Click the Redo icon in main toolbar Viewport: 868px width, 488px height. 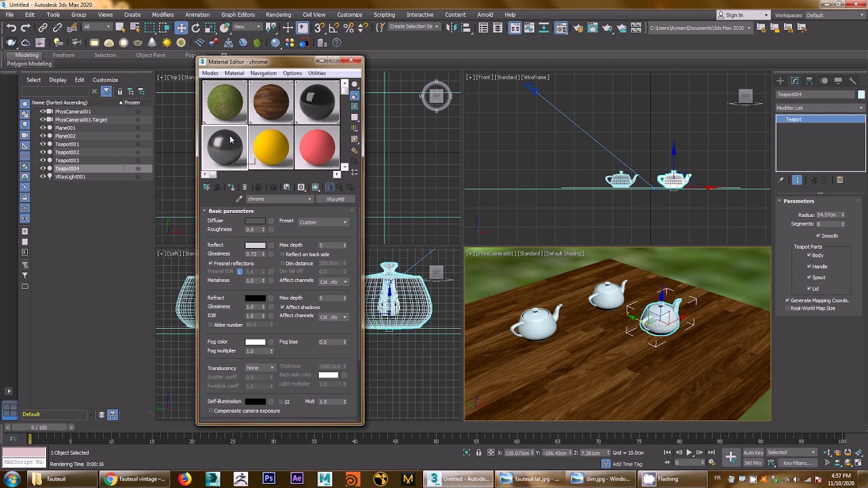click(26, 28)
